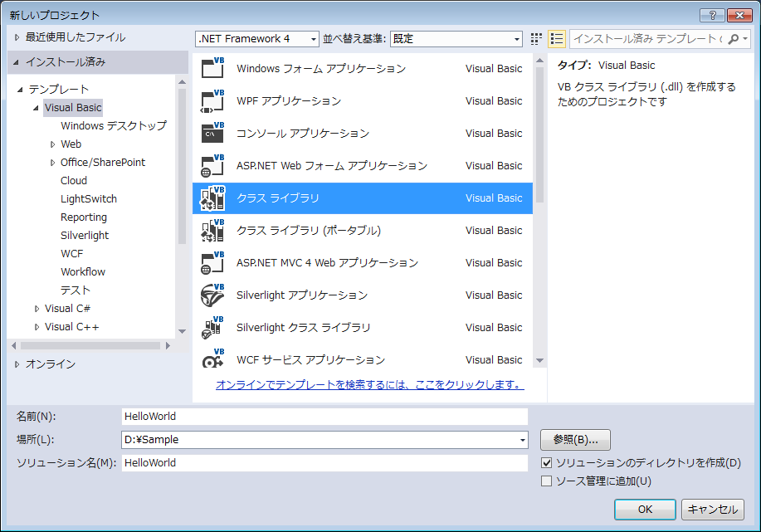The width and height of the screenshot is (761, 532).
Task: Expand the Office/SharePoint node arrow
Action: [52, 163]
